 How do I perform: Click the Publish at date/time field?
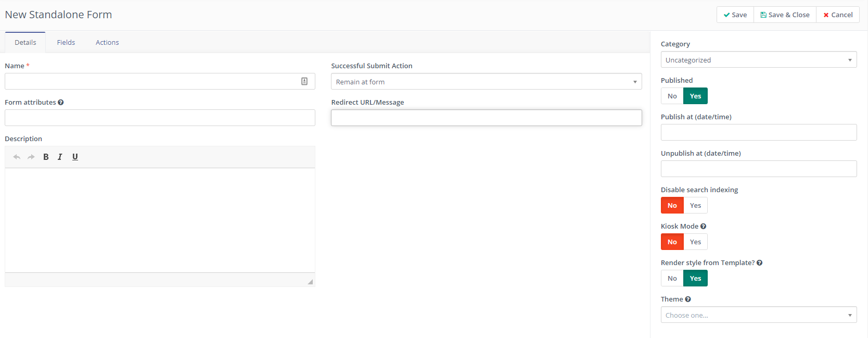pyautogui.click(x=758, y=132)
